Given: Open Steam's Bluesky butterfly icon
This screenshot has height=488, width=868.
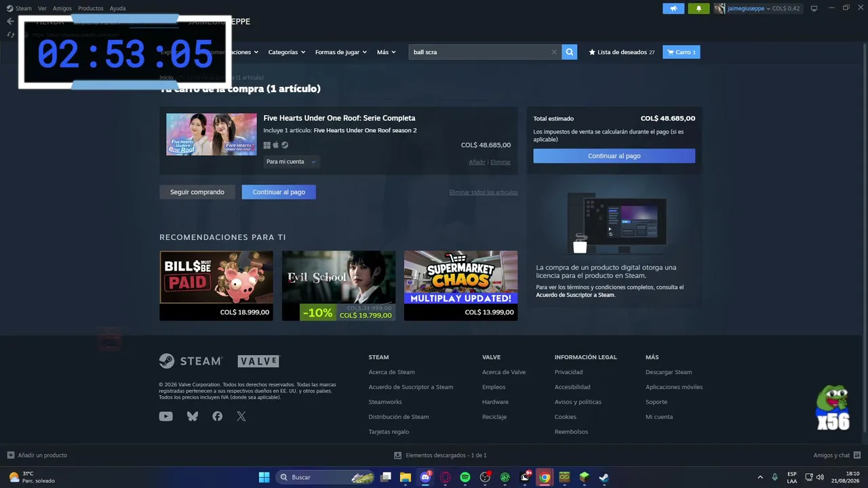Looking at the screenshot, I should (193, 416).
